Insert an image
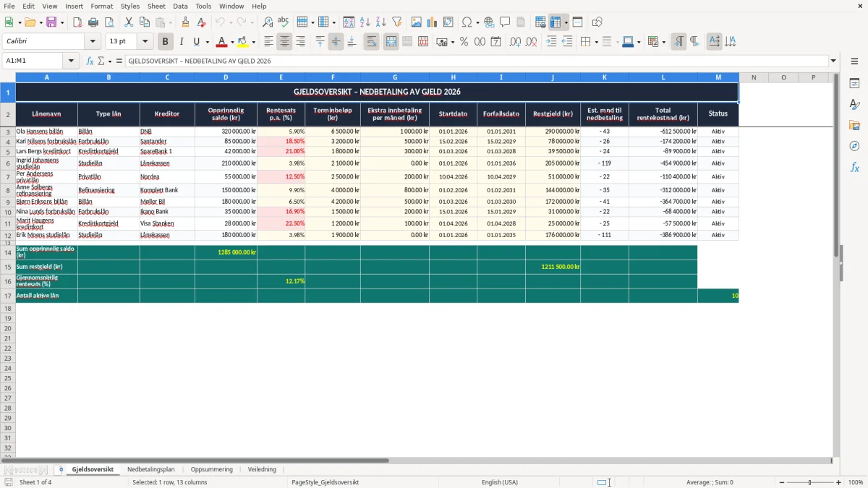The height and width of the screenshot is (488, 868). pos(417,22)
